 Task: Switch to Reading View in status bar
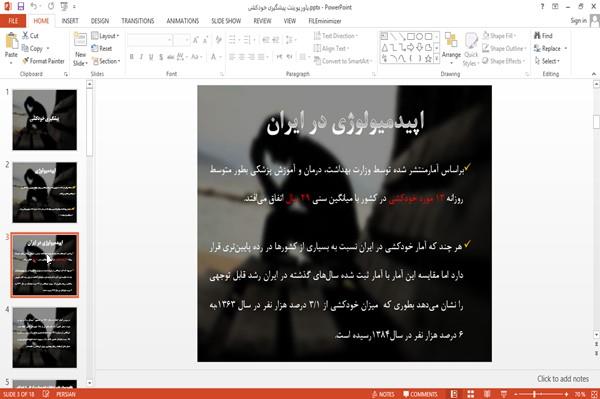pos(487,394)
